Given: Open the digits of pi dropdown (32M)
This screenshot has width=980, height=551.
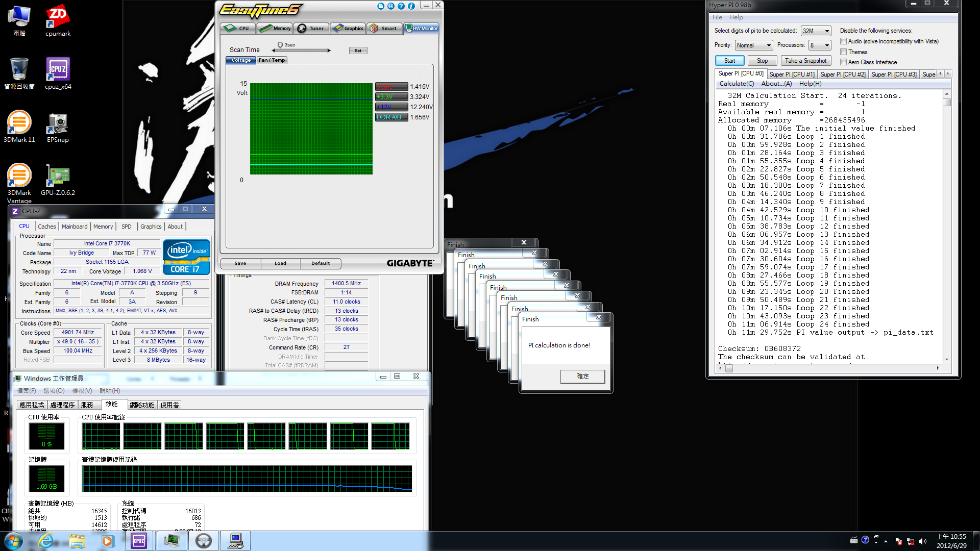Looking at the screenshot, I should [816, 31].
